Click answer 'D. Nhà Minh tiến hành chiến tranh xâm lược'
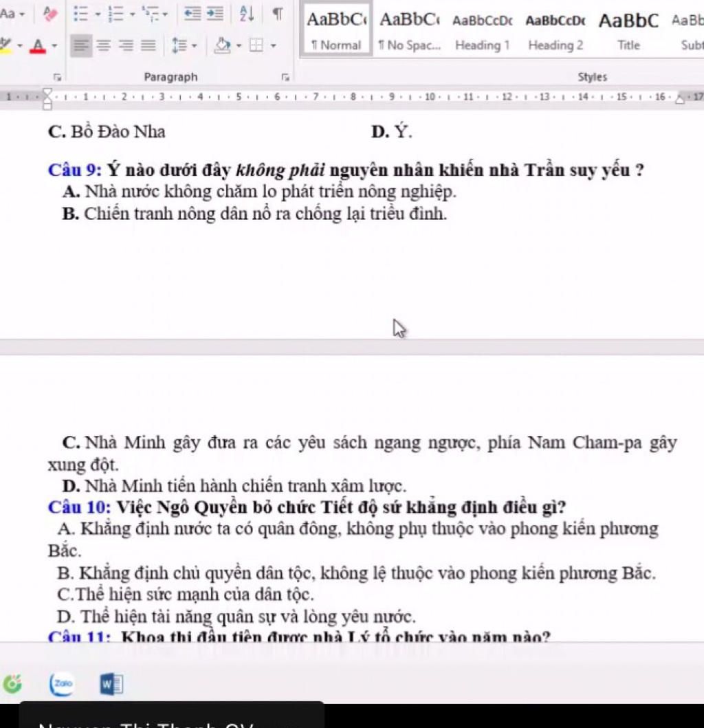The height and width of the screenshot is (728, 704). click(x=234, y=486)
